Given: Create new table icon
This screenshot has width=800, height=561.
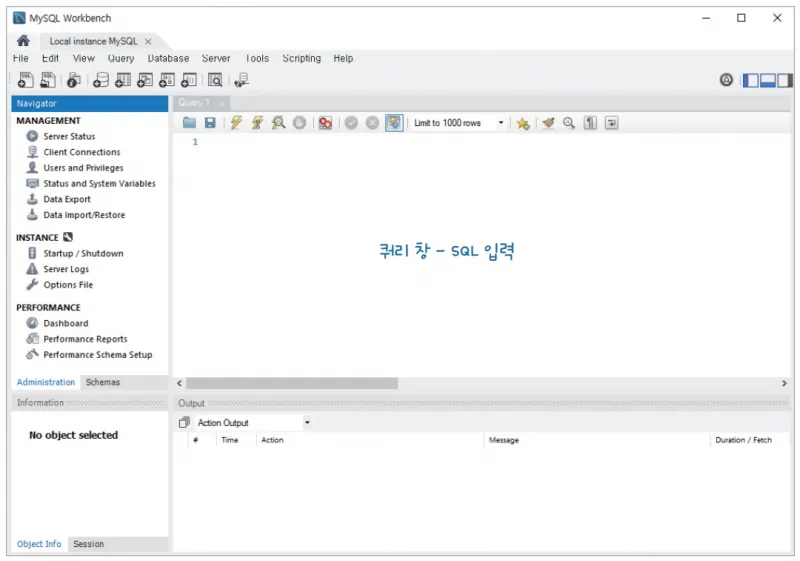Looking at the screenshot, I should tap(122, 80).
